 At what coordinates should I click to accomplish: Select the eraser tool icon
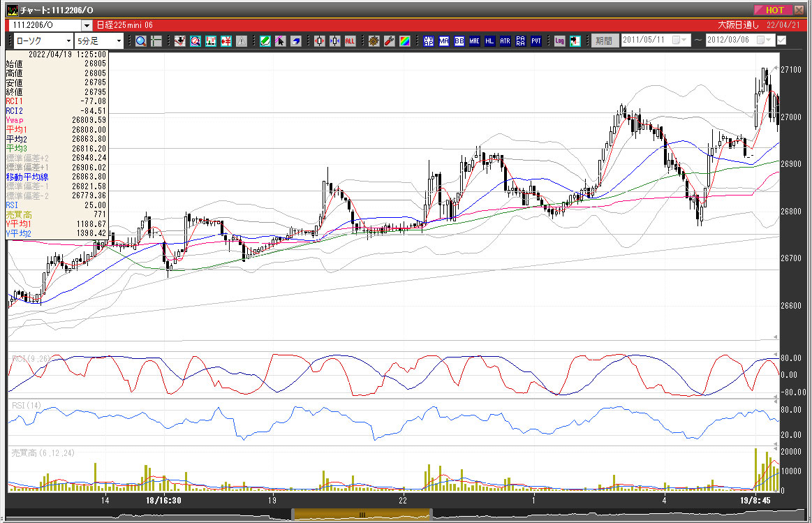click(295, 41)
